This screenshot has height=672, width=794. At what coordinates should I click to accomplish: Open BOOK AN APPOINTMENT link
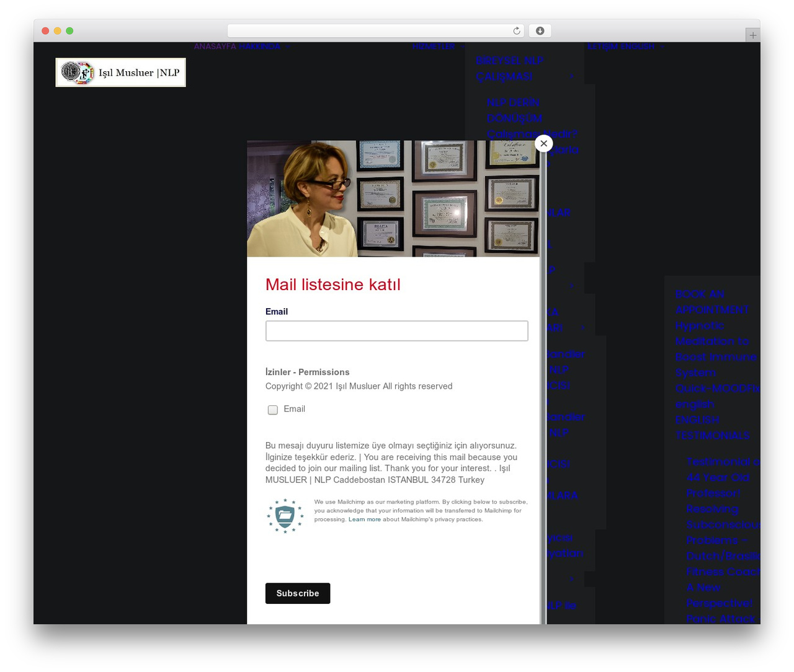712,302
